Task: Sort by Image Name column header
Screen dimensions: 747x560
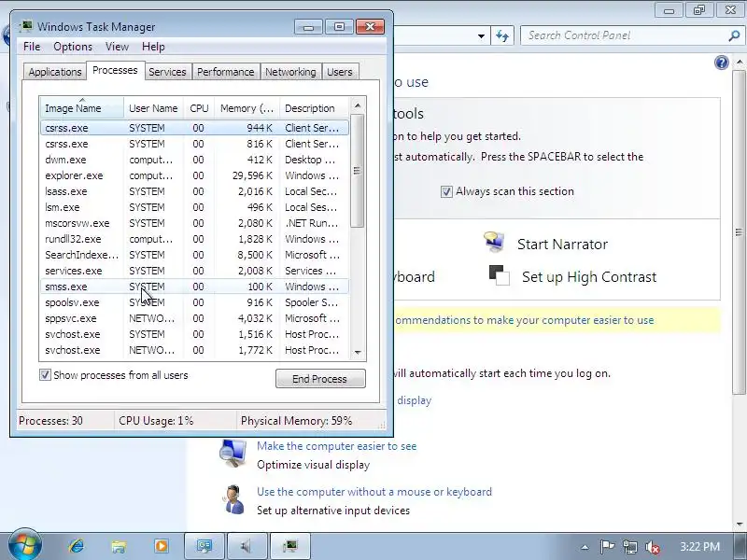Action: (x=82, y=108)
